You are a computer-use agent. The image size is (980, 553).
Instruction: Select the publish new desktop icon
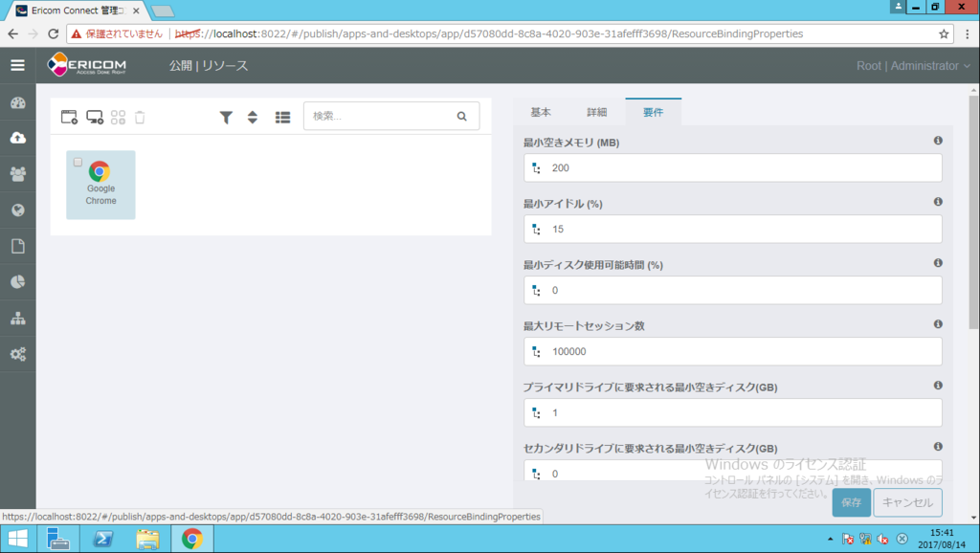(95, 117)
